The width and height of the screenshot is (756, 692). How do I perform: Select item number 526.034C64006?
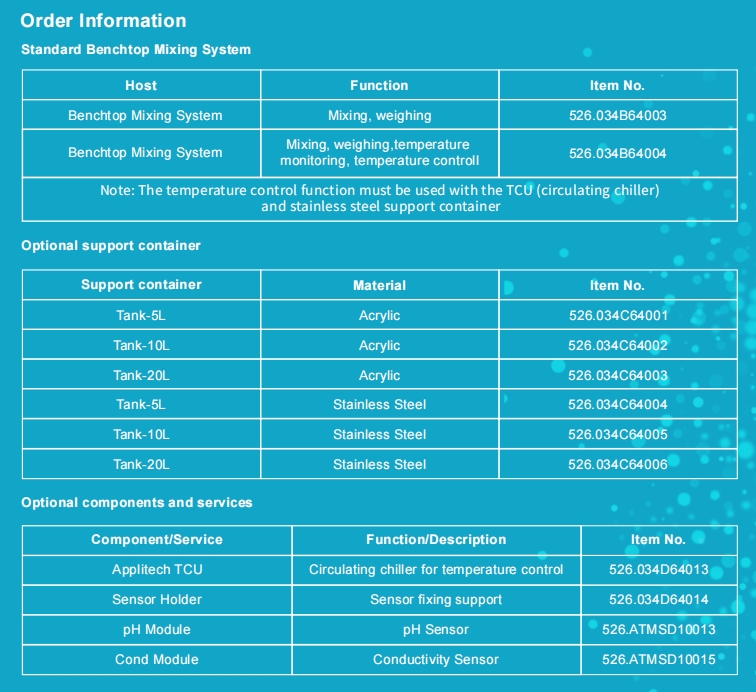coord(617,464)
